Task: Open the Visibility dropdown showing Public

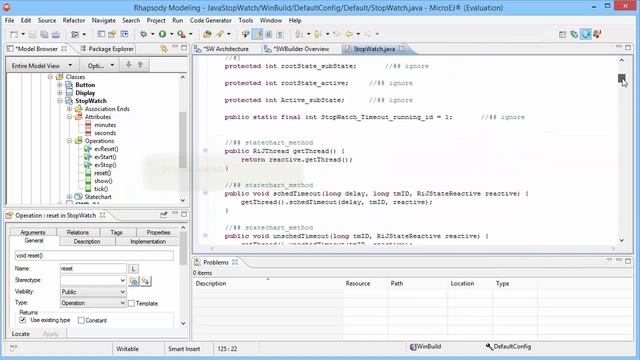Action: (x=93, y=292)
